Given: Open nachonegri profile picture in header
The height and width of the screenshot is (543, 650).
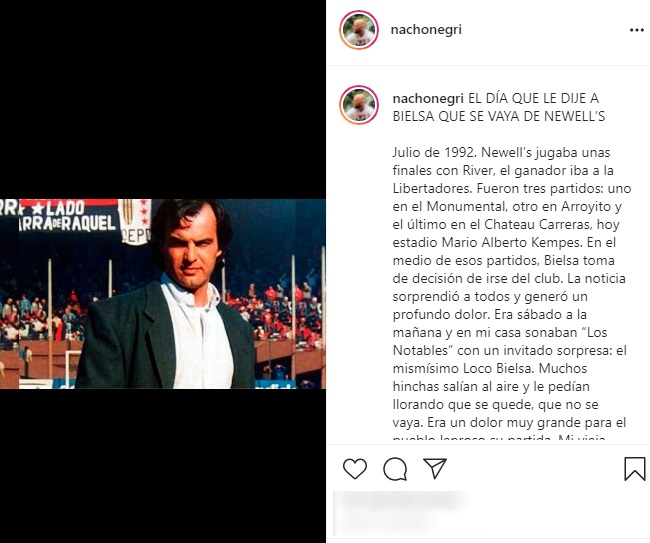Looking at the screenshot, I should pyautogui.click(x=359, y=30).
